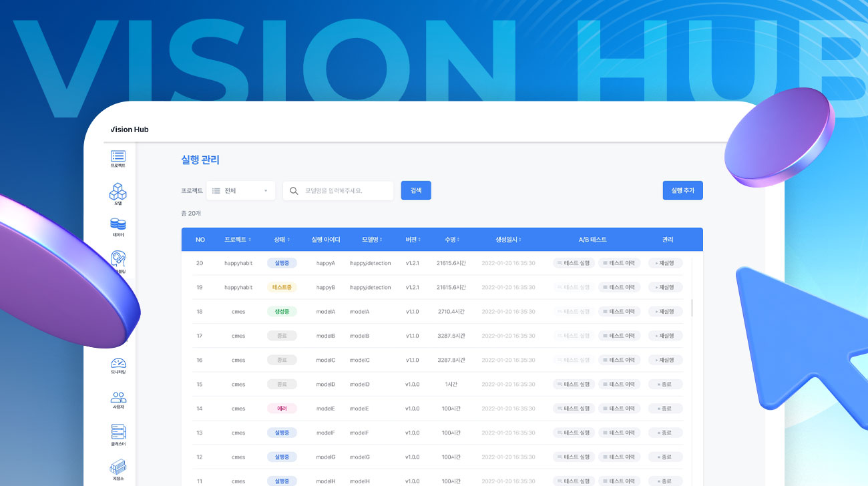Go to 데이터 (Data) in sidebar
Viewport: 868px width, 486px height.
[x=118, y=226]
